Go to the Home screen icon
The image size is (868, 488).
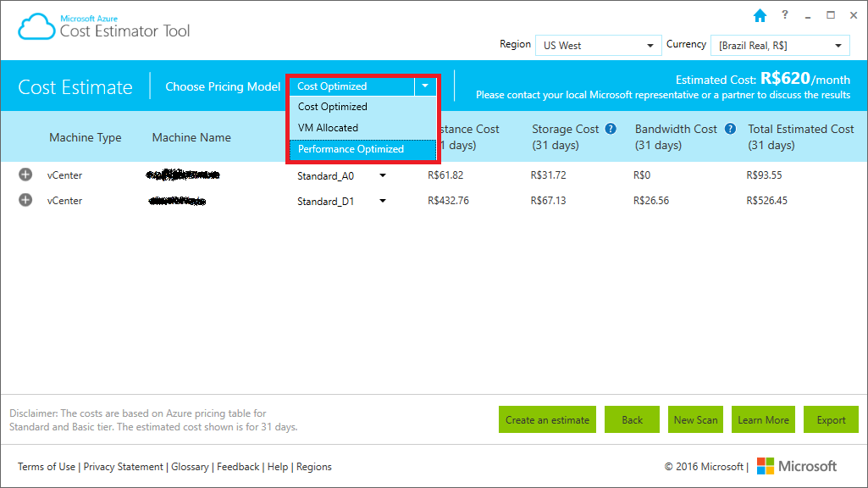[760, 15]
